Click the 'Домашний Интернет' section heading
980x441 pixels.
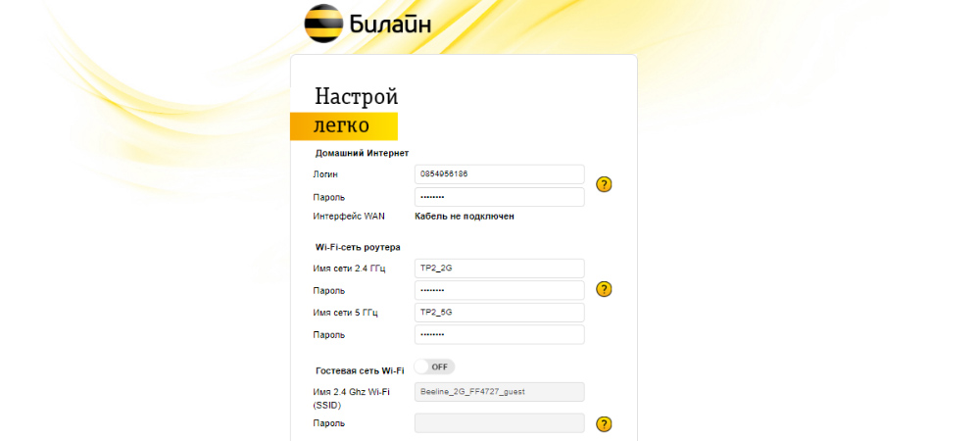click(x=362, y=153)
